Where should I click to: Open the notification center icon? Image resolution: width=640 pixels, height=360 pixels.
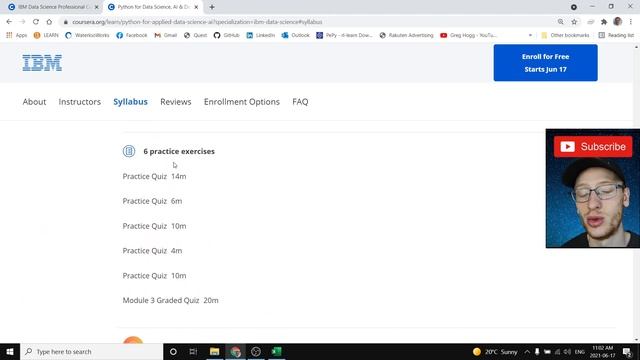point(627,351)
